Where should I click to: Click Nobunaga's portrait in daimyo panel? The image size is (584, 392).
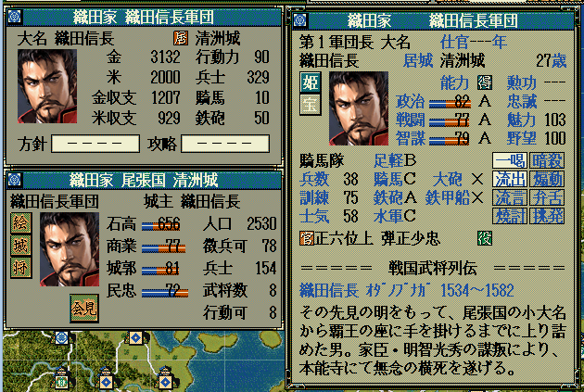(x=47, y=86)
